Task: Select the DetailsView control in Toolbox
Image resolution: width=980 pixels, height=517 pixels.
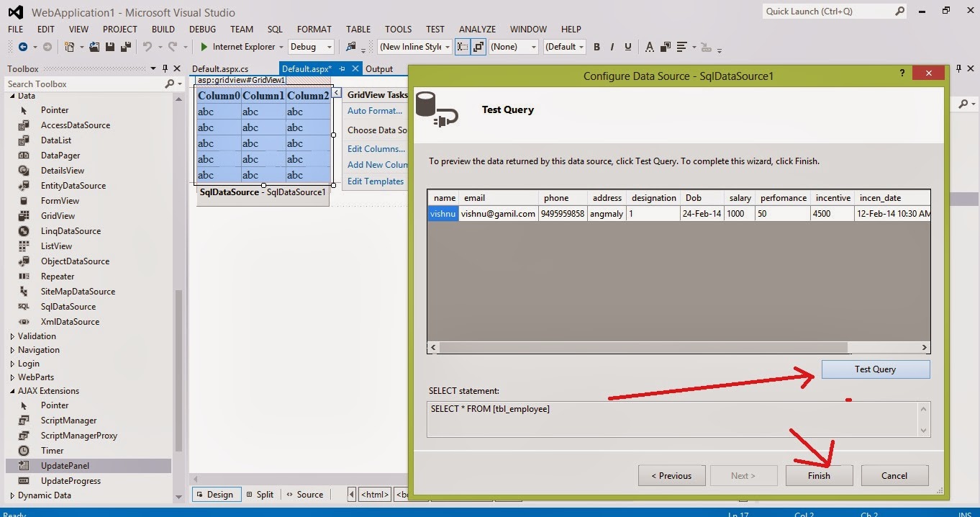Action: (x=63, y=171)
